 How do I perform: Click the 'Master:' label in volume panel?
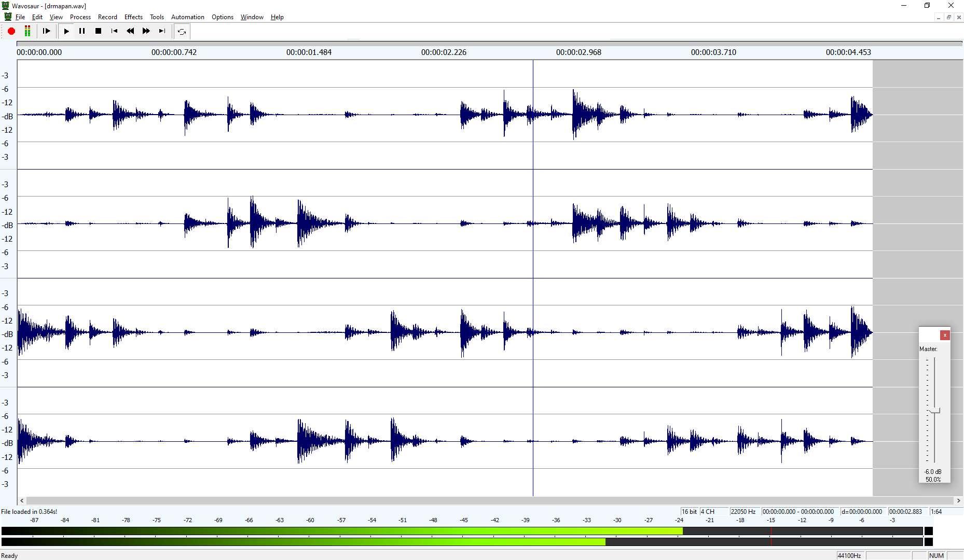(928, 349)
